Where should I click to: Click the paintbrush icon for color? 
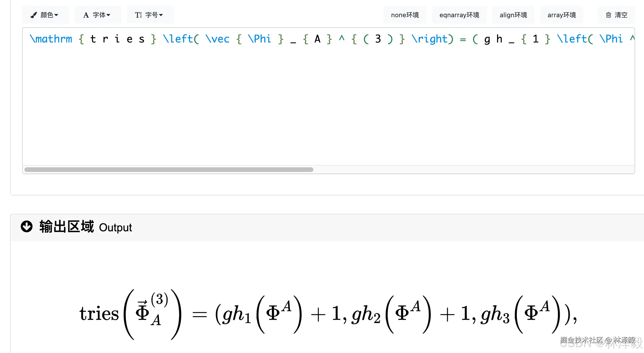click(34, 15)
